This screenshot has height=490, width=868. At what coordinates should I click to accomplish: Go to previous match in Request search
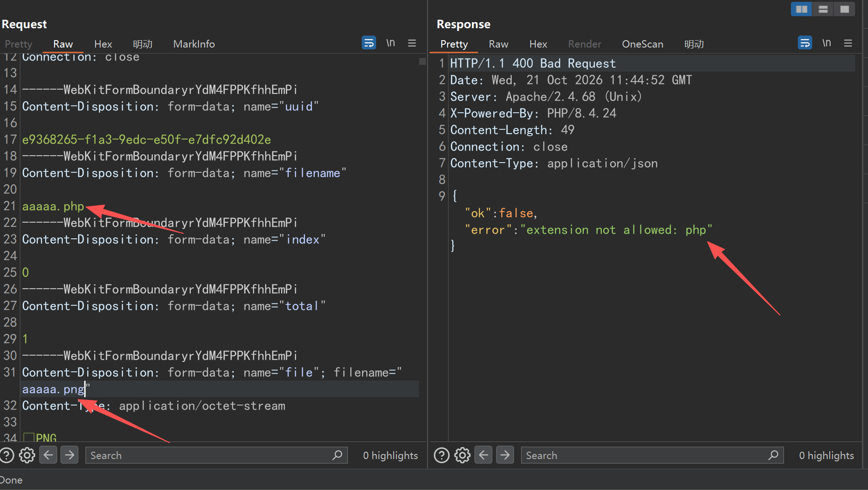pos(48,455)
